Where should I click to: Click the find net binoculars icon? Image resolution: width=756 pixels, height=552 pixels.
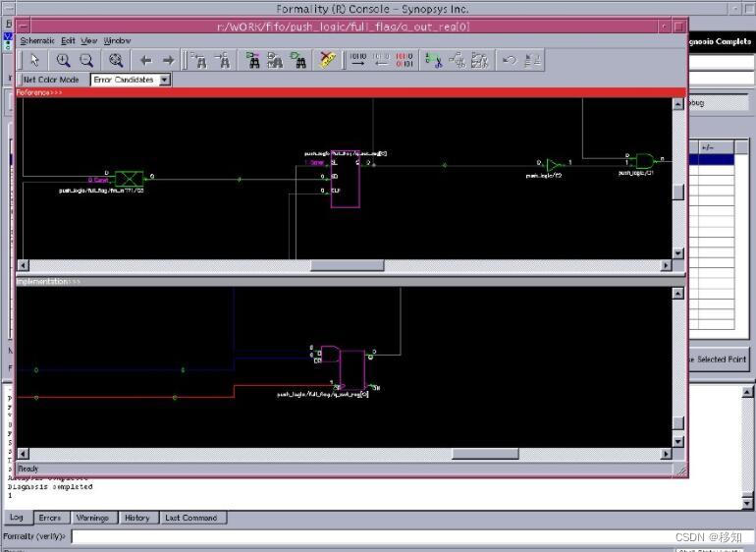pyautogui.click(x=253, y=60)
